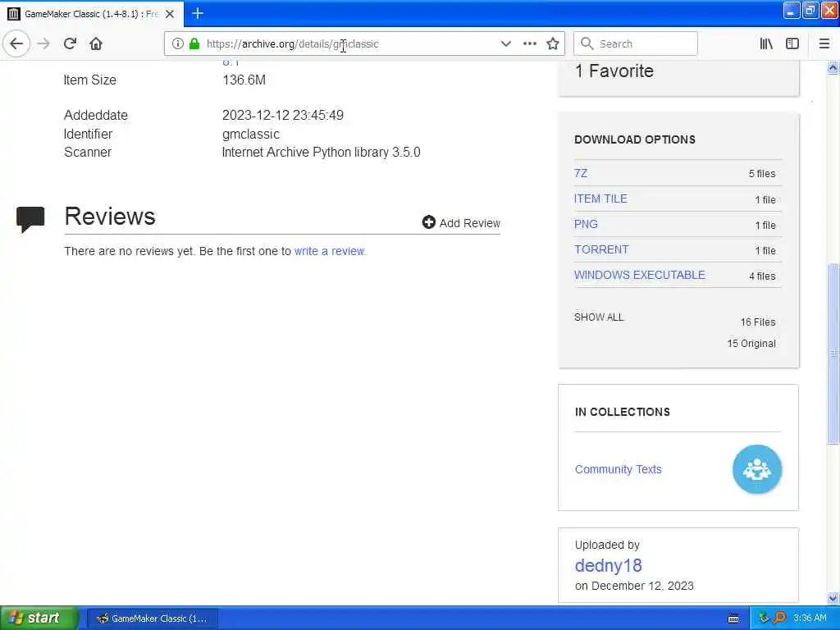
Task: Toggle the sidebars view icon
Action: pos(792,43)
